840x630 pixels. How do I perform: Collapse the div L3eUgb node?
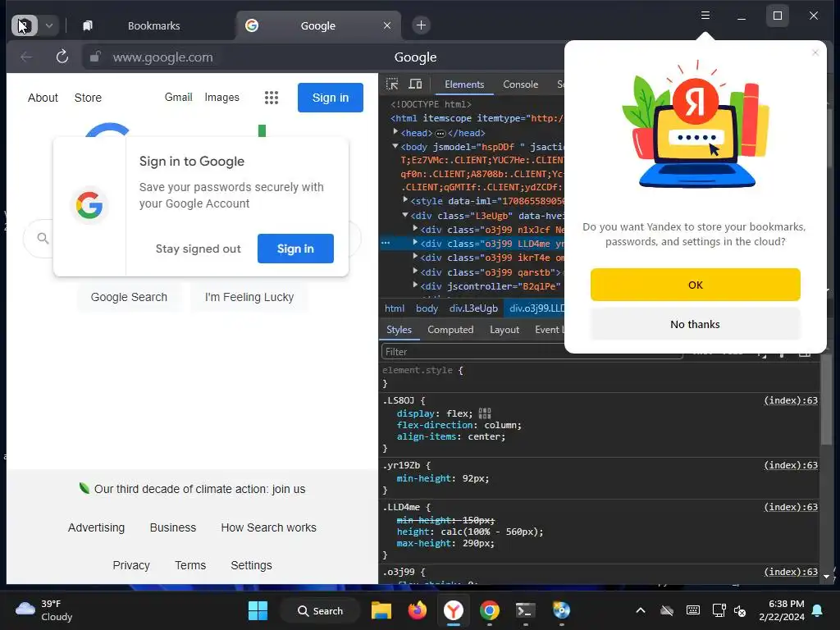405,214
